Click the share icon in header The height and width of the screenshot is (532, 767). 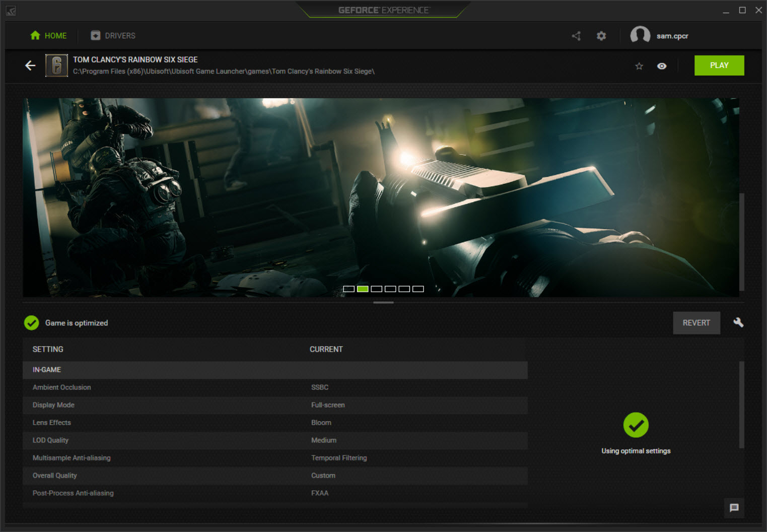tap(577, 36)
